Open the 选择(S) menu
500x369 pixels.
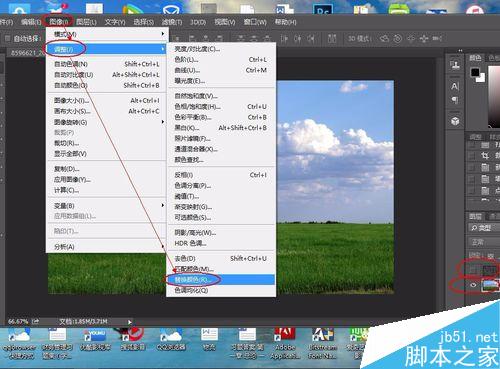(x=144, y=22)
